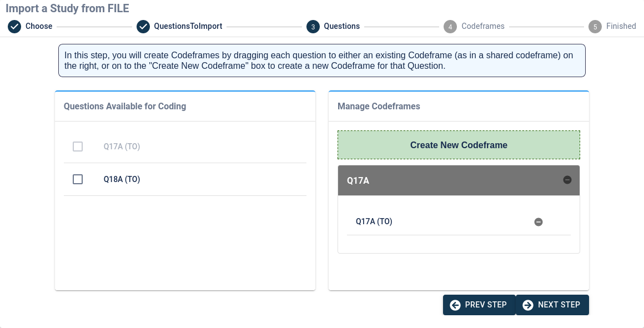Click the checkmark icon on the Choose step
The height and width of the screenshot is (328, 644).
coord(14,26)
